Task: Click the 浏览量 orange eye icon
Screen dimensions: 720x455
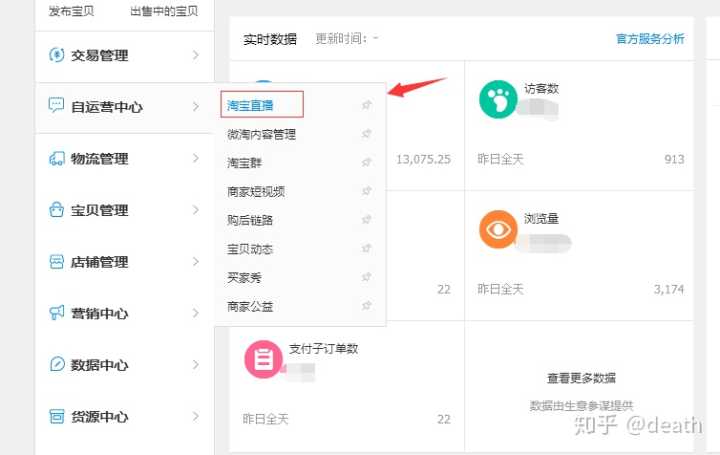Action: coord(496,228)
